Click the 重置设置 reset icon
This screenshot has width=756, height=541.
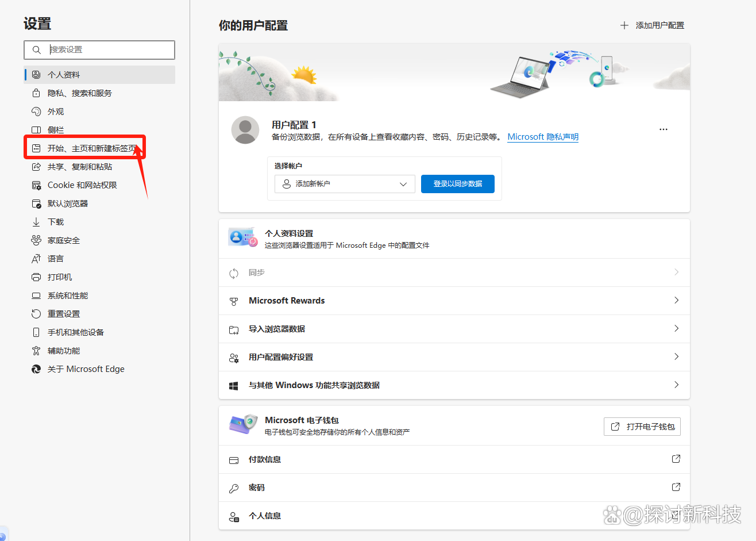tap(36, 314)
